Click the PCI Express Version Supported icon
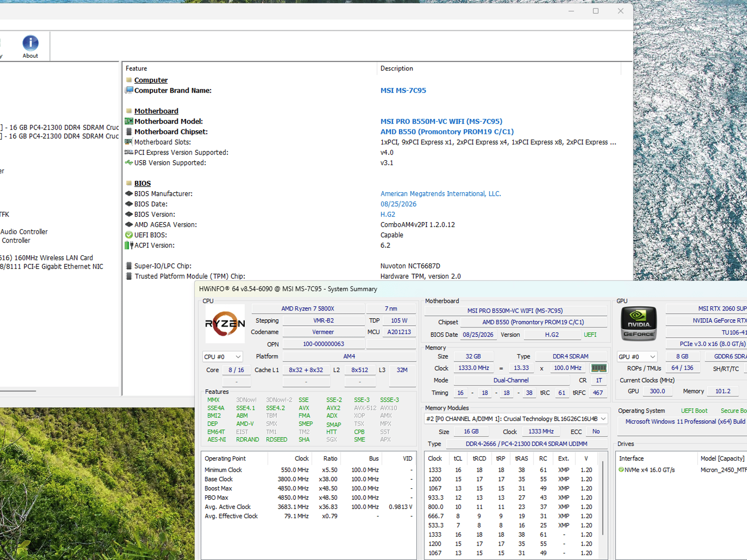This screenshot has width=747, height=560. pyautogui.click(x=129, y=152)
